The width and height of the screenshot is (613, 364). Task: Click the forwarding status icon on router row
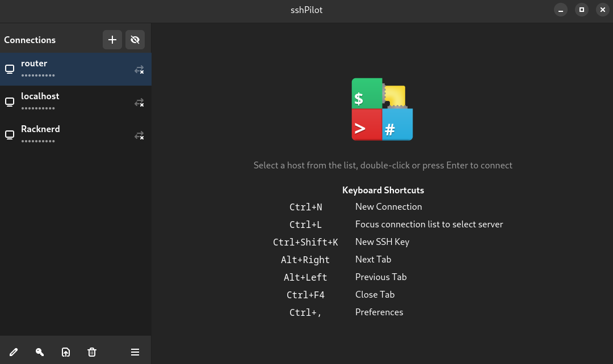tap(139, 70)
